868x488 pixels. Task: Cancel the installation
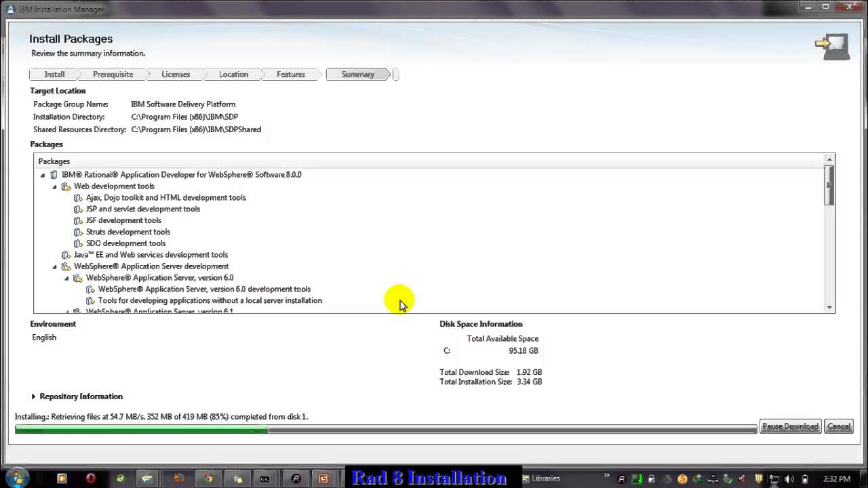(839, 426)
